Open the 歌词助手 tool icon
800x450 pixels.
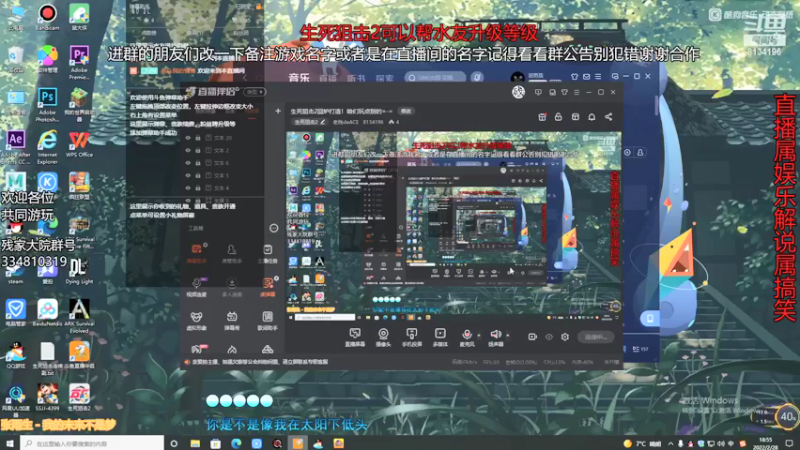point(267,321)
